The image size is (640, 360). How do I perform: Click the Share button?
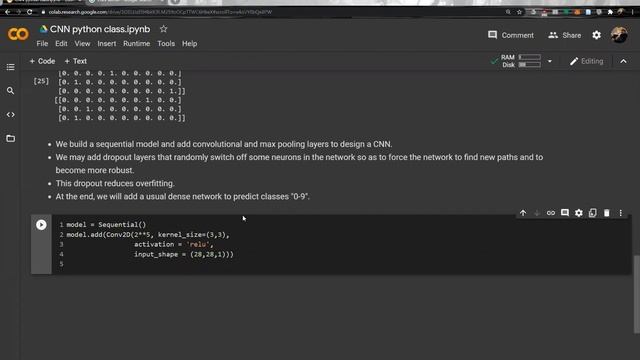tap(564, 35)
